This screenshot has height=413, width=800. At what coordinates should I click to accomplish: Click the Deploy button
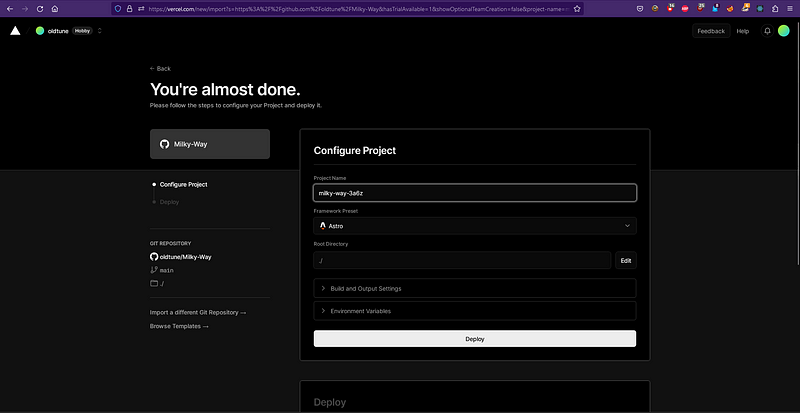474,338
